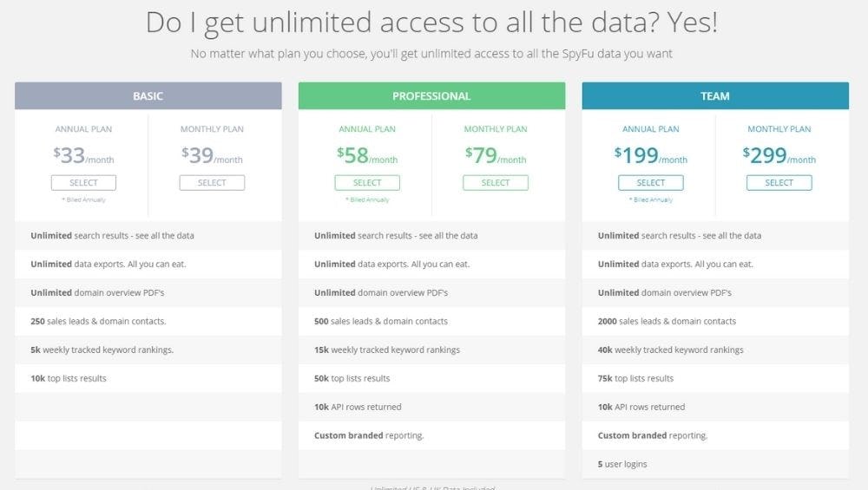Click the BASIC plan header
Screen dimensions: 868x490
(148, 96)
